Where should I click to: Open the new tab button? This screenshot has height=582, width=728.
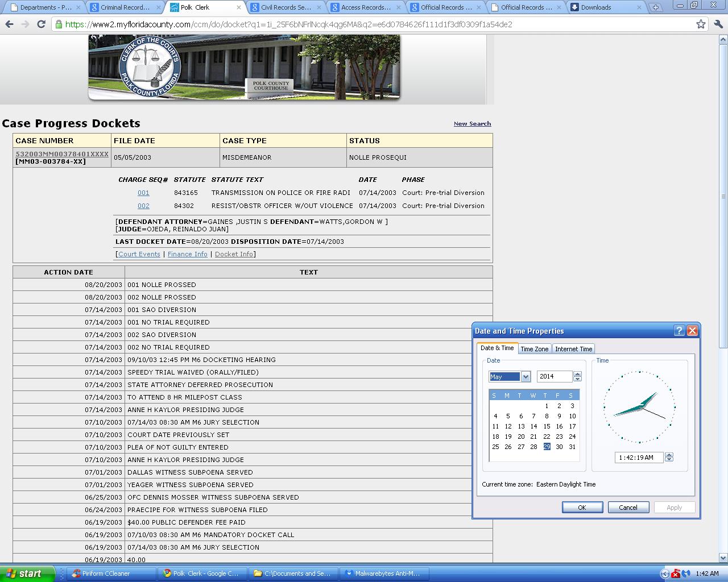pyautogui.click(x=656, y=7)
